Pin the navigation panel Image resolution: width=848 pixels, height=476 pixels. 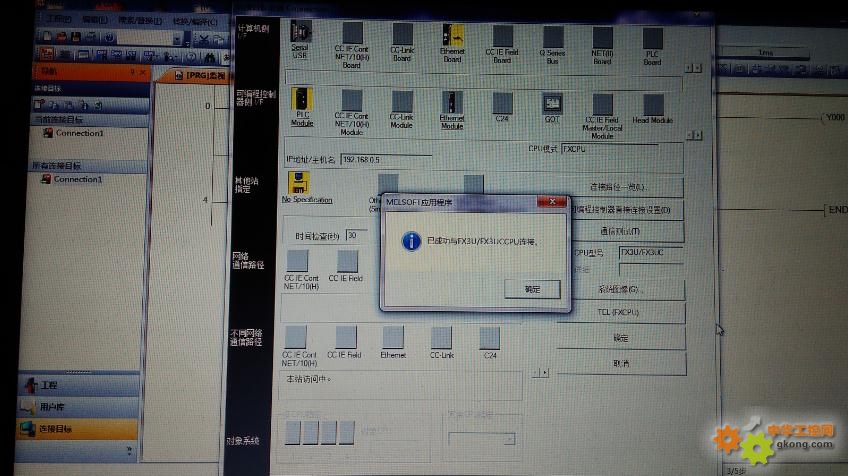132,71
